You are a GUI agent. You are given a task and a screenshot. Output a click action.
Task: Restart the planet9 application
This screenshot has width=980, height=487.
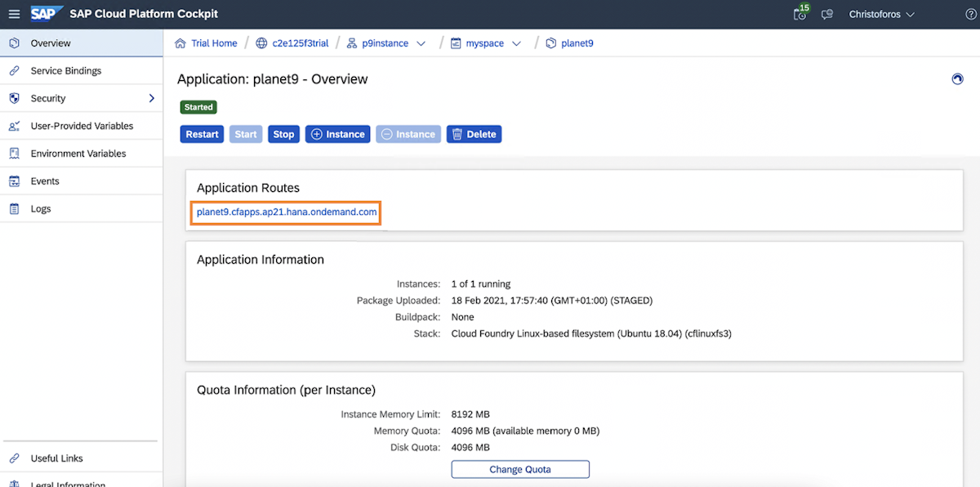click(202, 134)
